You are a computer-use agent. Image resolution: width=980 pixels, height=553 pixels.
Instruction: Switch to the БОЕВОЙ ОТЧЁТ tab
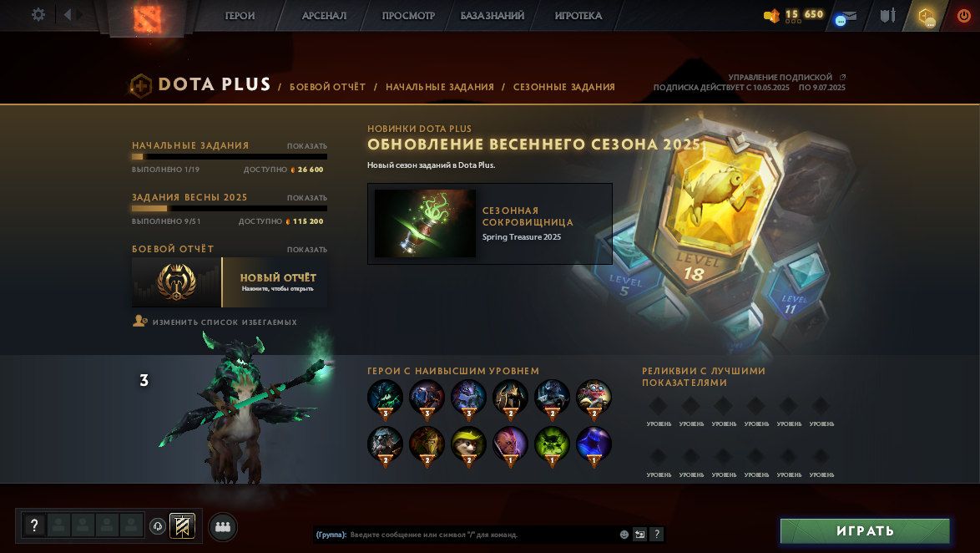(x=327, y=87)
